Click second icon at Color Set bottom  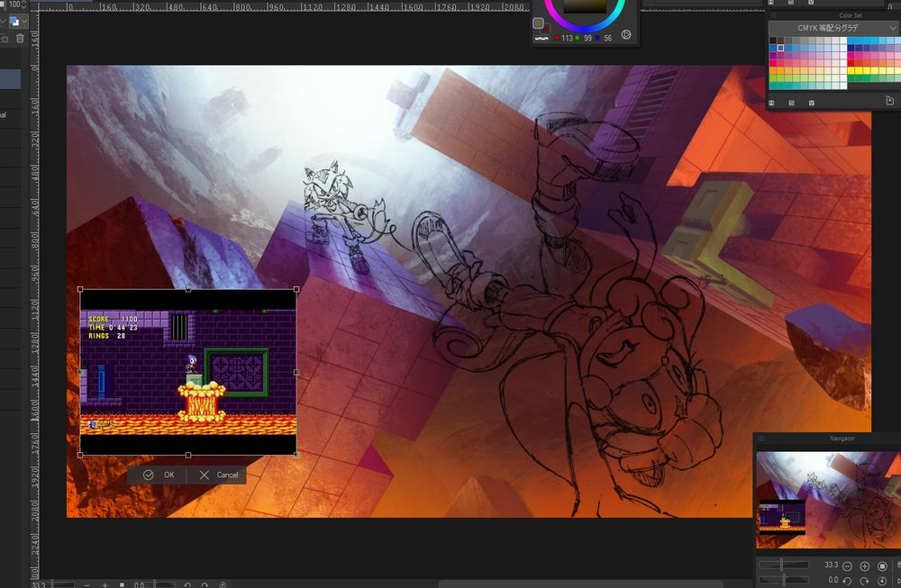click(x=792, y=103)
